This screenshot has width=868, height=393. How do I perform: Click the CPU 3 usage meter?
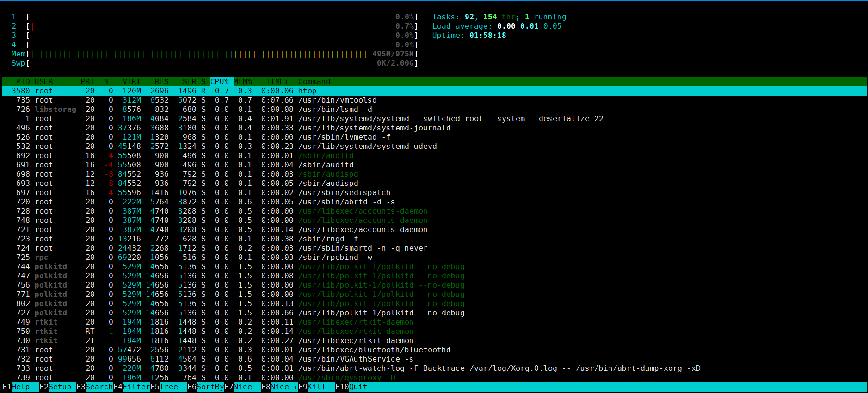215,36
